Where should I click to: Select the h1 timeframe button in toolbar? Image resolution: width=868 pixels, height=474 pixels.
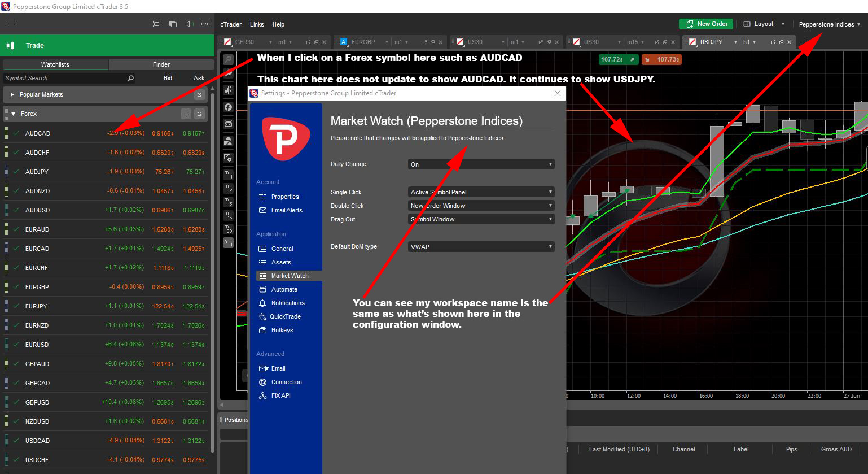228,242
